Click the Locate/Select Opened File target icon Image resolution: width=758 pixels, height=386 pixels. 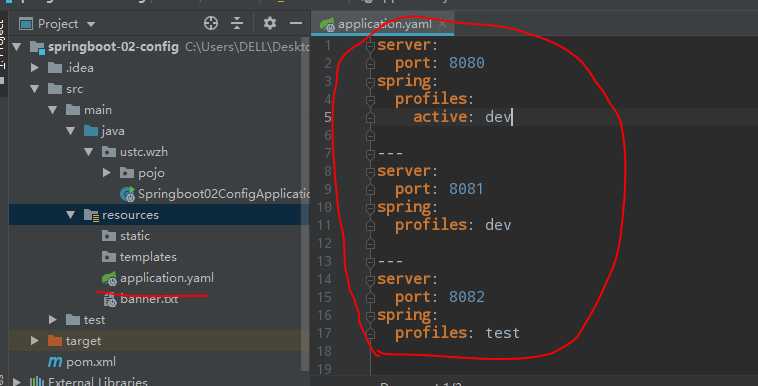coord(211,23)
